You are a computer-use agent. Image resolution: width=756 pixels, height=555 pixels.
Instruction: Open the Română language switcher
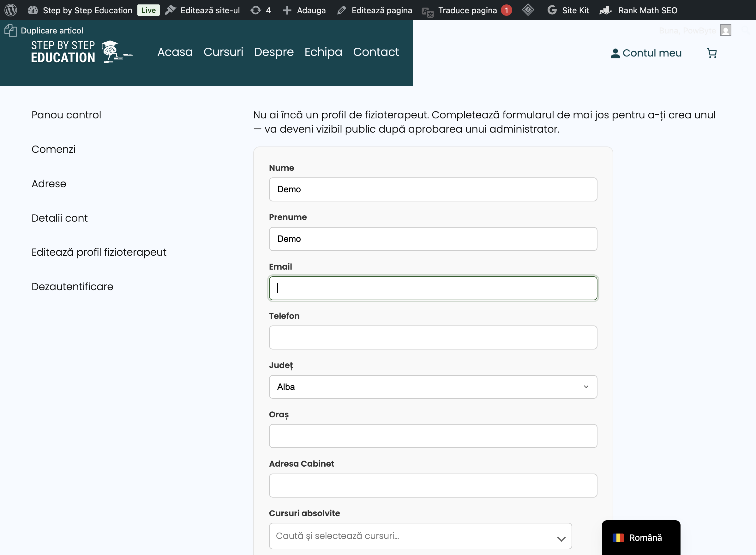click(x=641, y=538)
